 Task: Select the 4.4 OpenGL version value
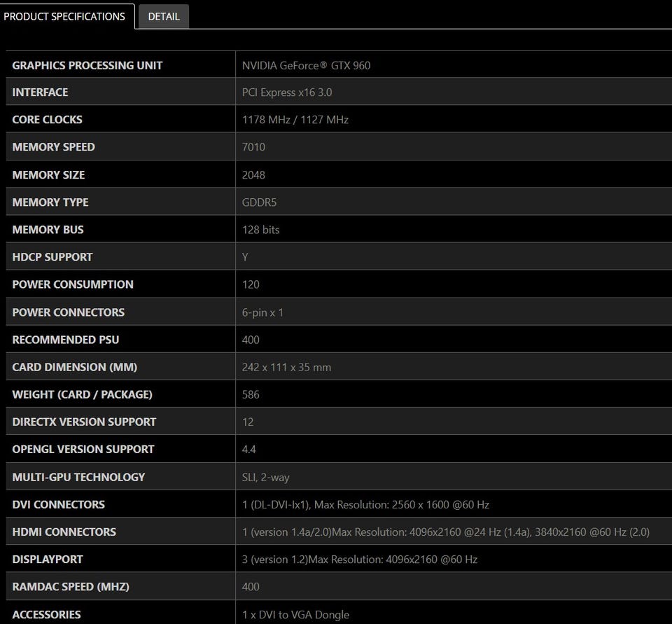coord(249,450)
